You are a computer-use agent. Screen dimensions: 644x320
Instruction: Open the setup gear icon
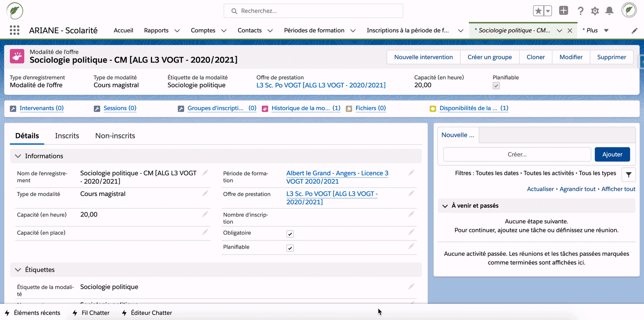tap(595, 11)
